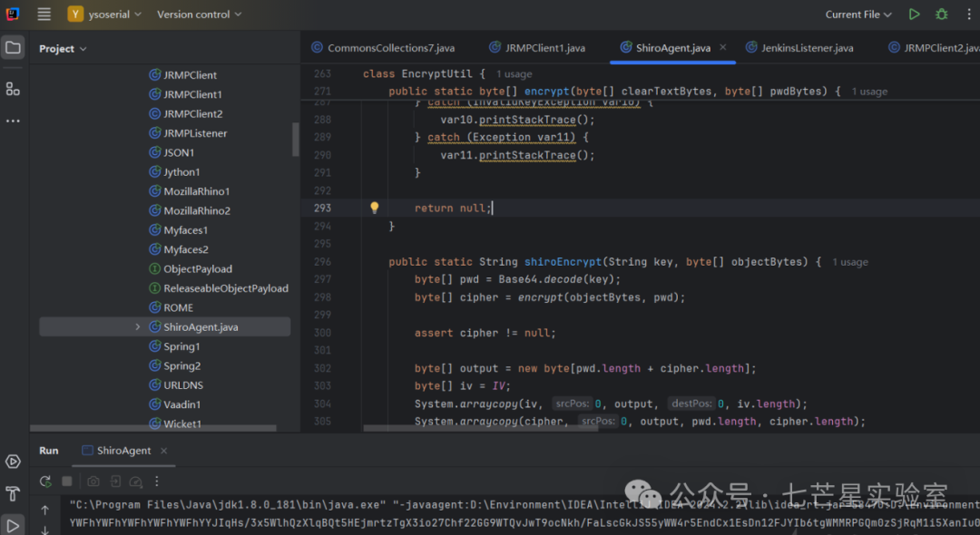The height and width of the screenshot is (535, 980).
Task: Click the '1 usage' hint beside encrypt method
Action: (x=869, y=92)
